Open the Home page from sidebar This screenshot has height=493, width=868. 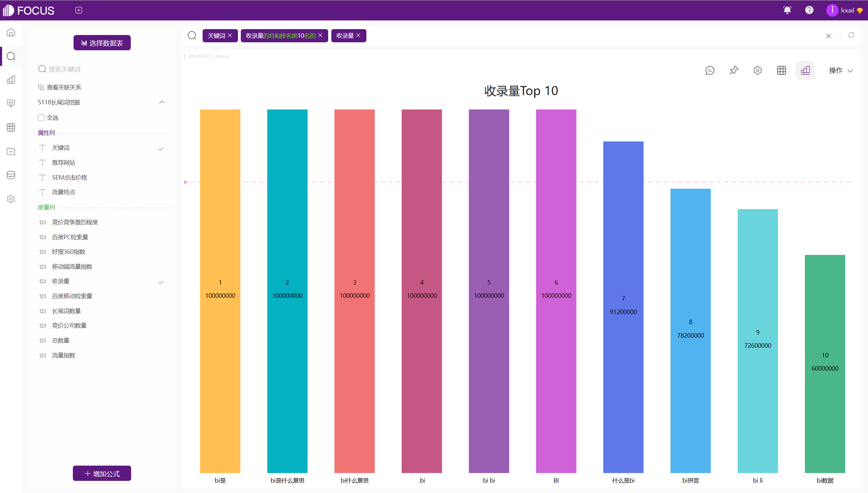click(x=11, y=32)
